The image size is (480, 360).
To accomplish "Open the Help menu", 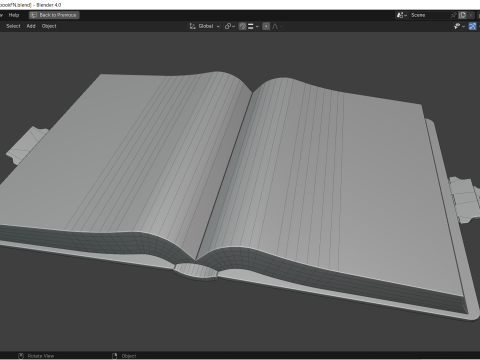I will (x=14, y=15).
